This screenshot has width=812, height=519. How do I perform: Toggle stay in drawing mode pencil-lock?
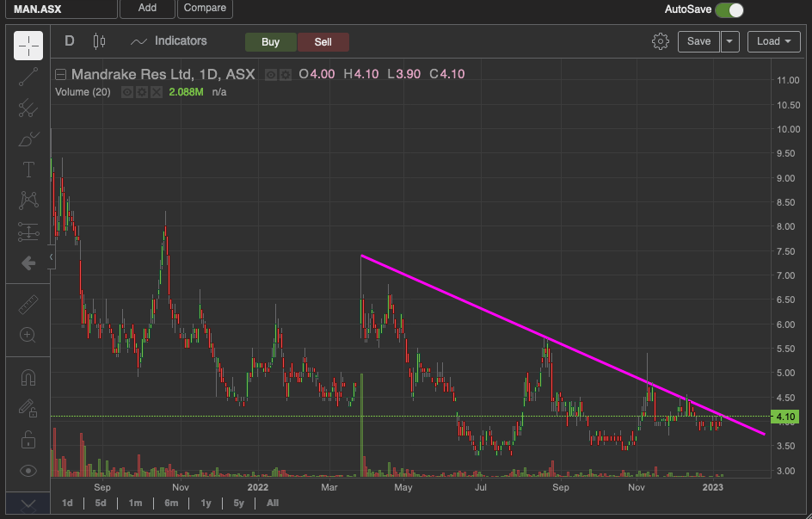tap(28, 408)
